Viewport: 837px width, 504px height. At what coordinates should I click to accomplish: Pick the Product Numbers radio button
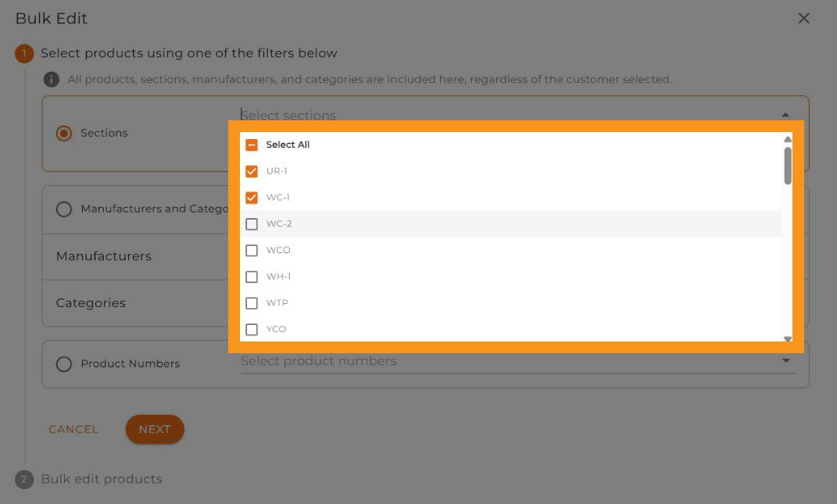coord(64,364)
